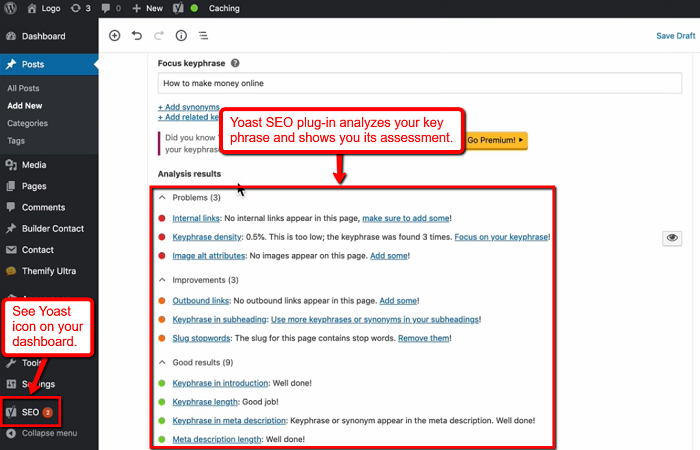Open the comments bubble in admin bar
Screen dimensions: 700x450
111,8
